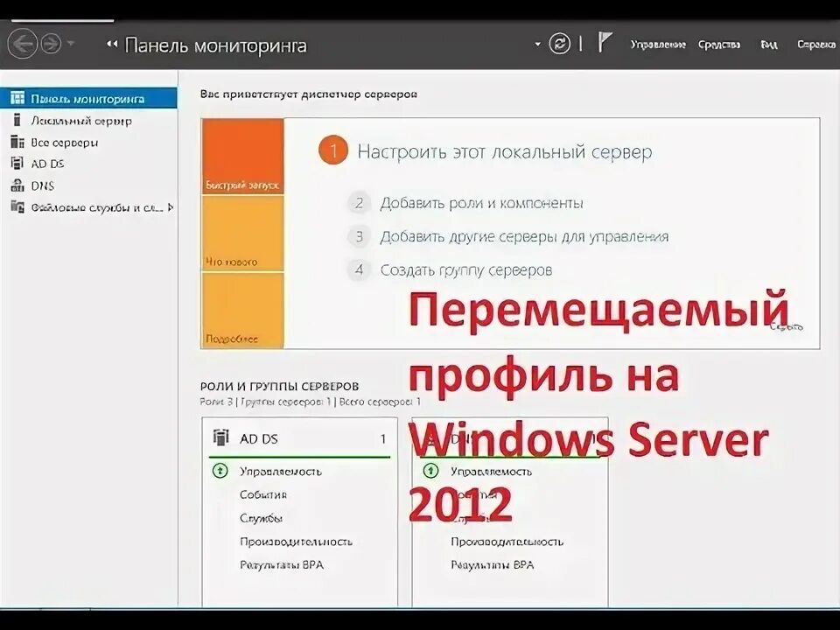Open Результаты BPA in DNS tile
This screenshot has height=630, width=840.
[x=493, y=564]
